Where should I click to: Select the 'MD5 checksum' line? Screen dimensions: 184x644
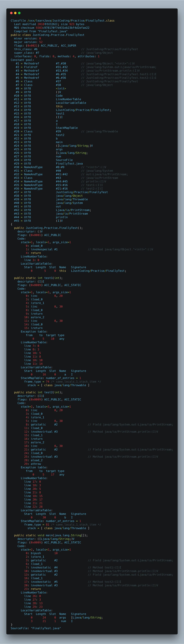pos(52,28)
